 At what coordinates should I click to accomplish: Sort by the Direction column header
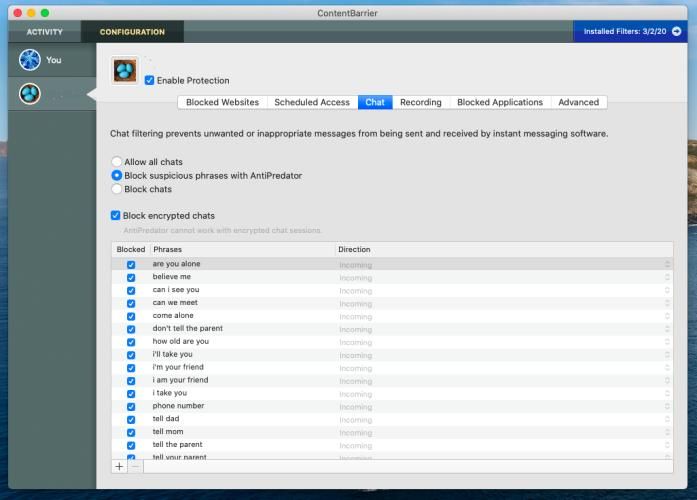pos(504,249)
